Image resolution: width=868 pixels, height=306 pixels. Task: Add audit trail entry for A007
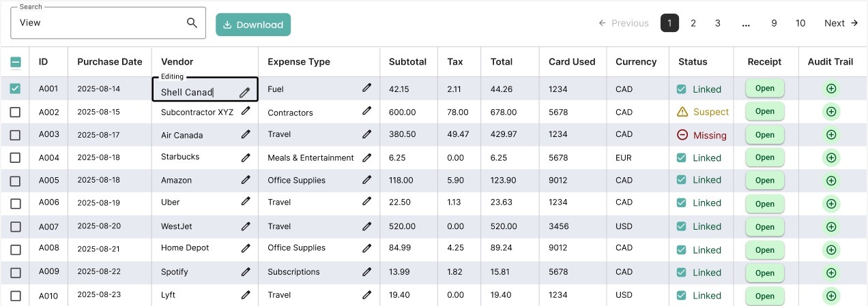[830, 226]
